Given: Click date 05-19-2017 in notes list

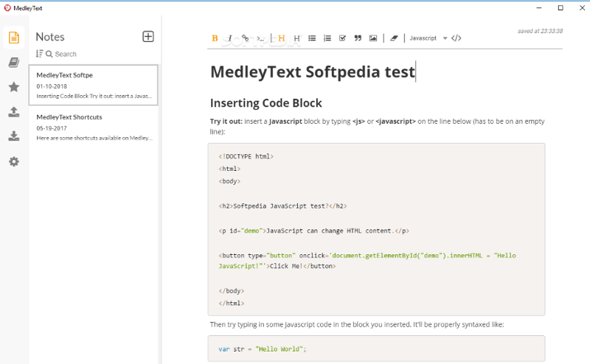Looking at the screenshot, I should 52,128.
